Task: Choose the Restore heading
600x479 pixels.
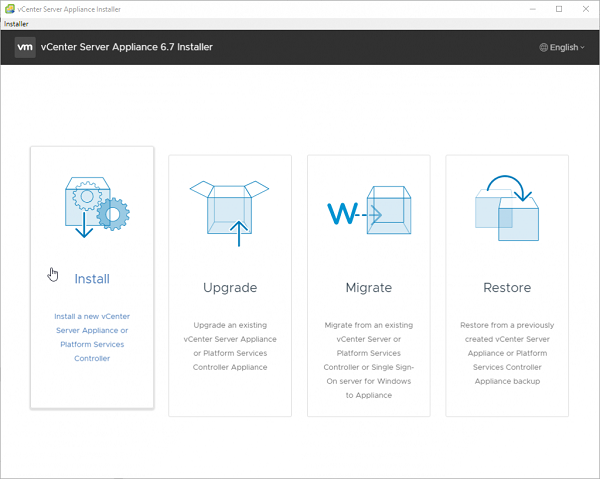Action: [507, 288]
